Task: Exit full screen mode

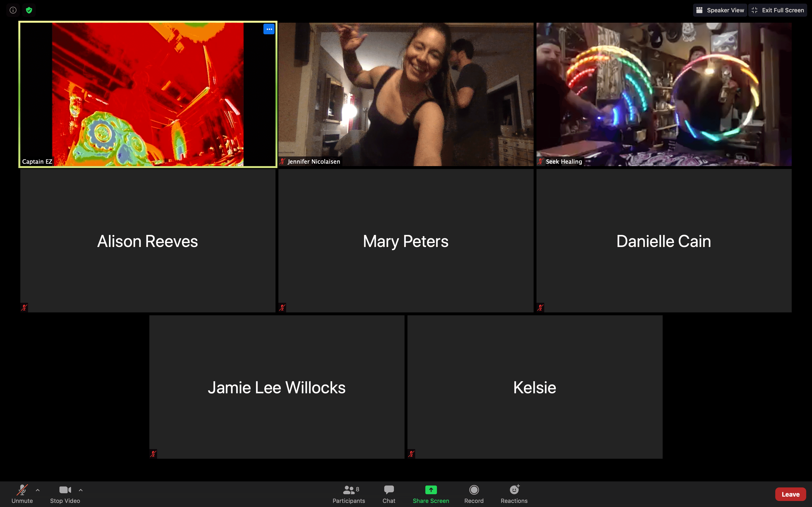Action: tap(778, 10)
